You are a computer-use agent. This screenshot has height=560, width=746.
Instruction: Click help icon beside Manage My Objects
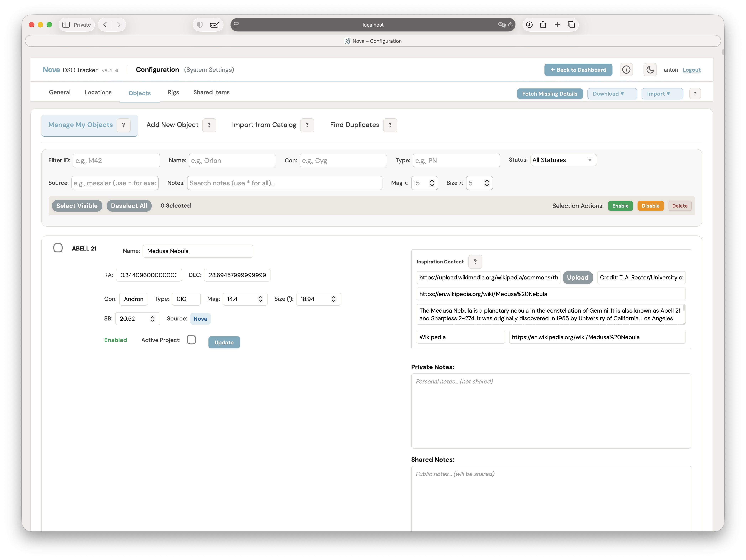(x=123, y=125)
